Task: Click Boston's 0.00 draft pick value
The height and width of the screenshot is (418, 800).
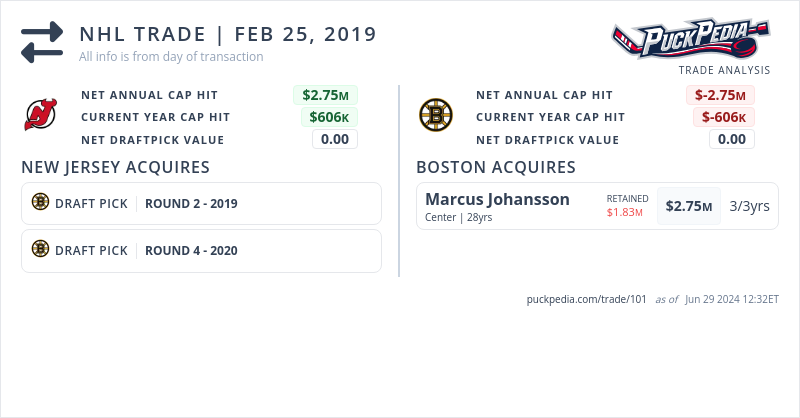Action: 731,139
